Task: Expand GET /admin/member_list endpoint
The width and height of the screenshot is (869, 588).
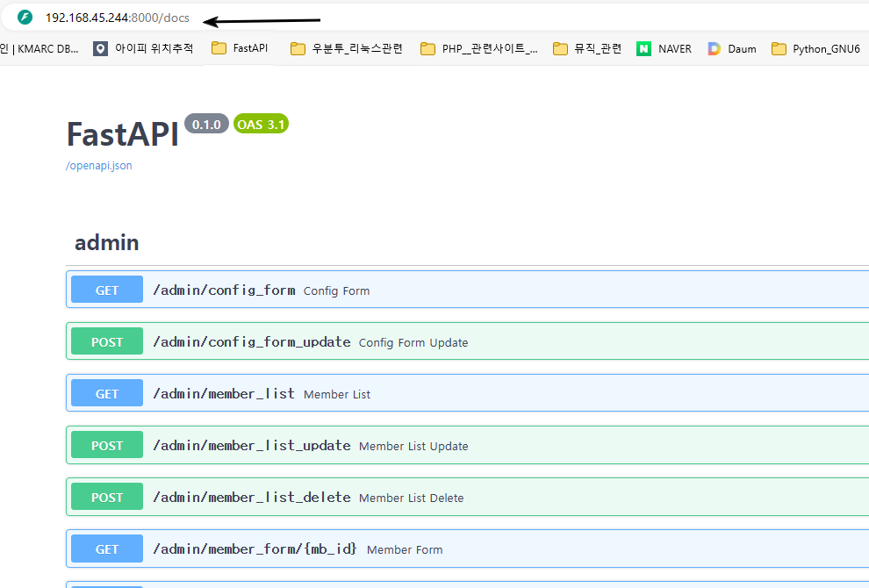Action: (x=224, y=394)
